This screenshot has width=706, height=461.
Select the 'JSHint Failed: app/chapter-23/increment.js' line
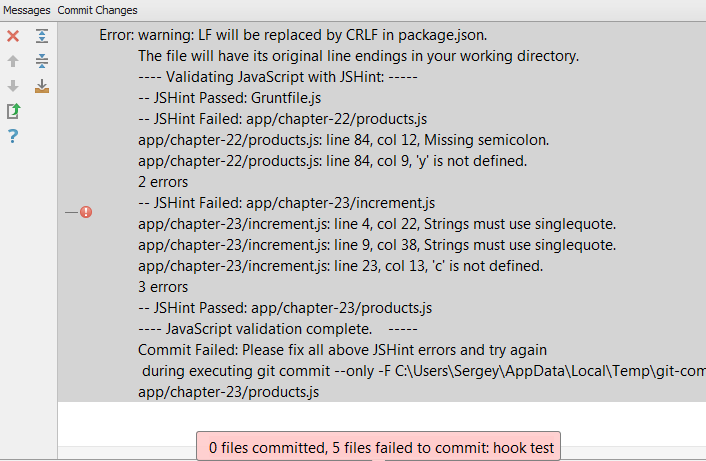286,203
